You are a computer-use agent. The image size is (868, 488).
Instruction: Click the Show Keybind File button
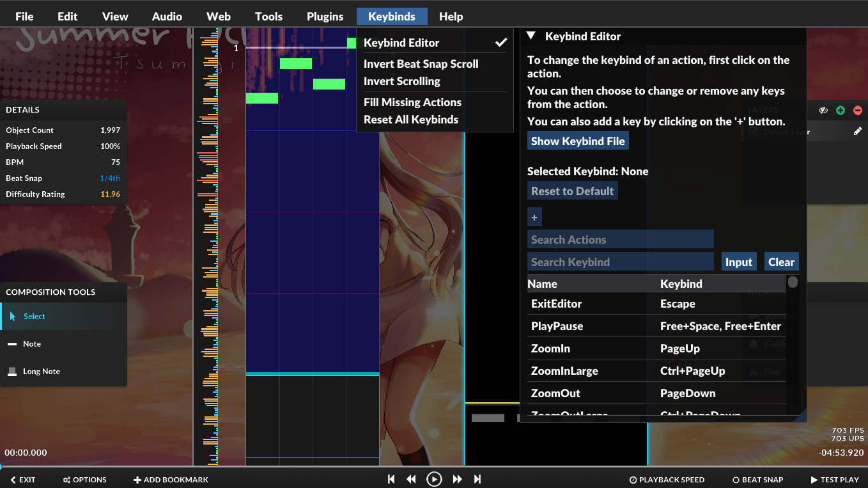578,141
